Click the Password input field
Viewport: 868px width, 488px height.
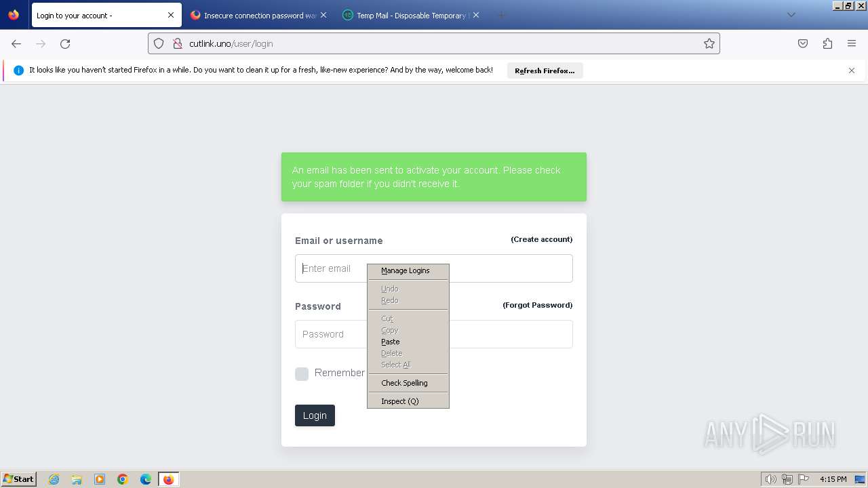pos(434,334)
